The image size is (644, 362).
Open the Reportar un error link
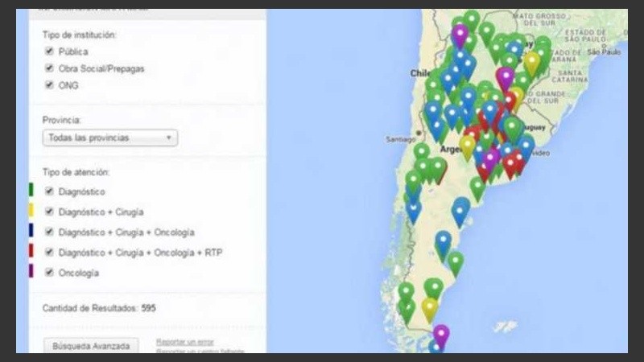(185, 342)
